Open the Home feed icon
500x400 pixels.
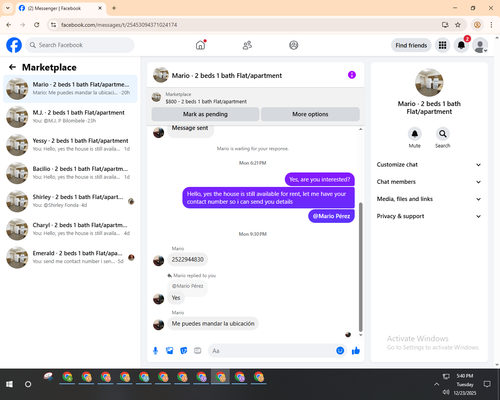201,45
